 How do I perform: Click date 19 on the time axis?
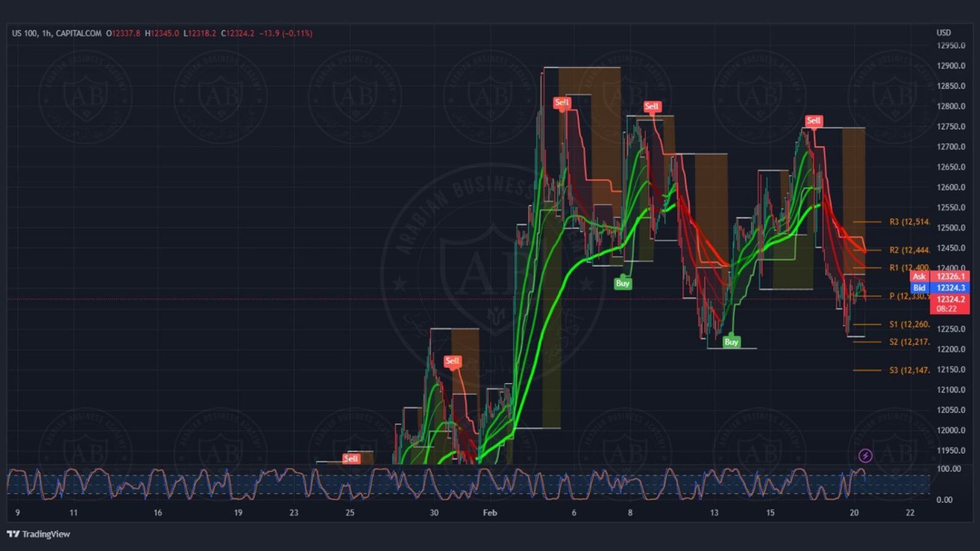click(238, 513)
